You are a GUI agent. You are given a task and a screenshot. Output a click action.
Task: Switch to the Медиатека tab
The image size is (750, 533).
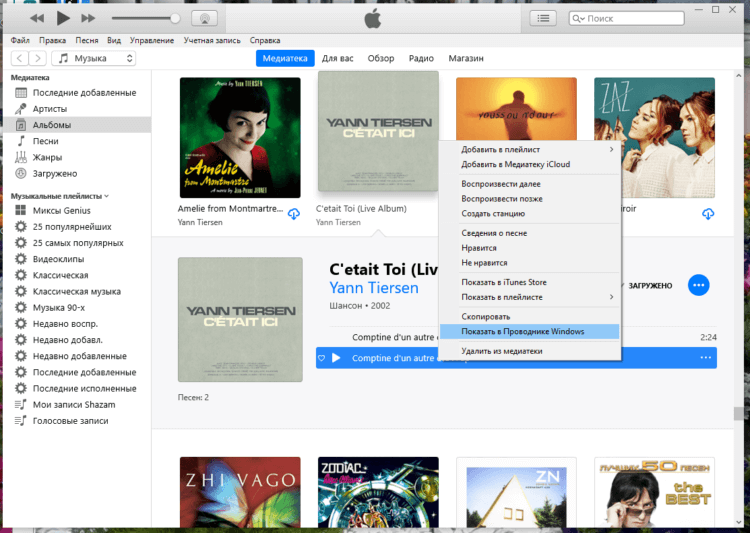(285, 58)
